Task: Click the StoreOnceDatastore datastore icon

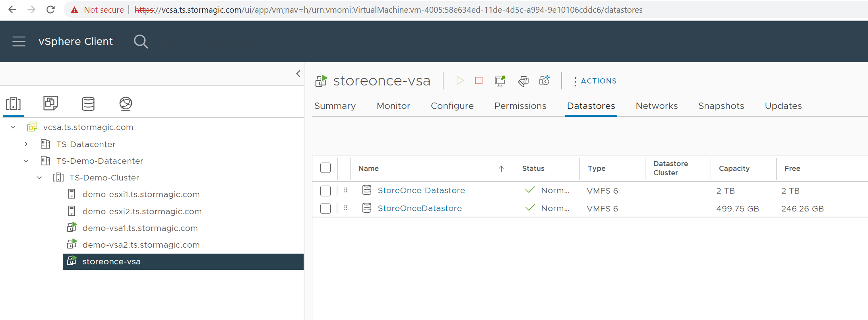Action: click(x=367, y=208)
